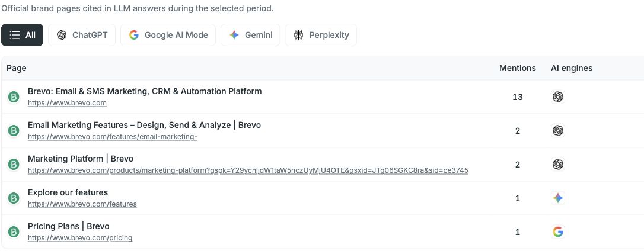This screenshot has width=644, height=251.
Task: Select the All filter tab
Action: coord(22,35)
